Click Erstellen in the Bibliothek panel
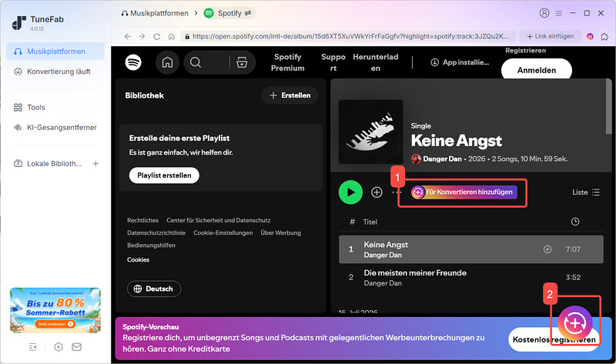The height and width of the screenshot is (364, 616). click(290, 95)
